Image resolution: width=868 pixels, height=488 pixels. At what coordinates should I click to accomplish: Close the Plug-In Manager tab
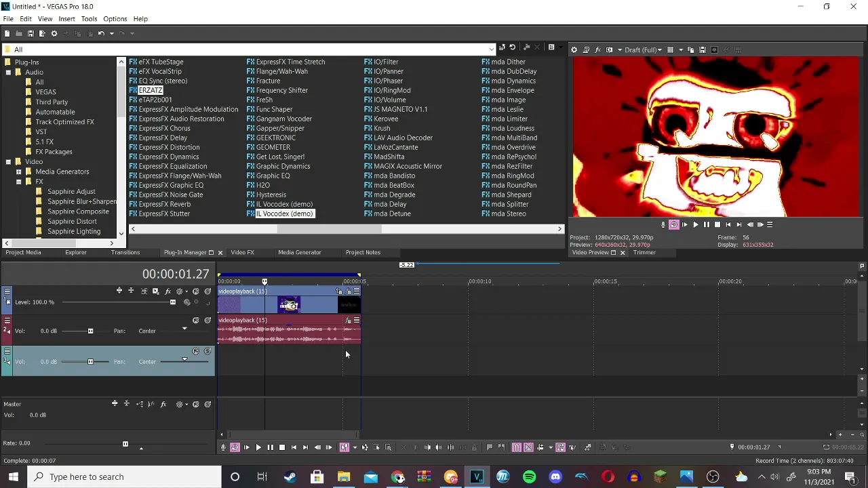pos(220,253)
